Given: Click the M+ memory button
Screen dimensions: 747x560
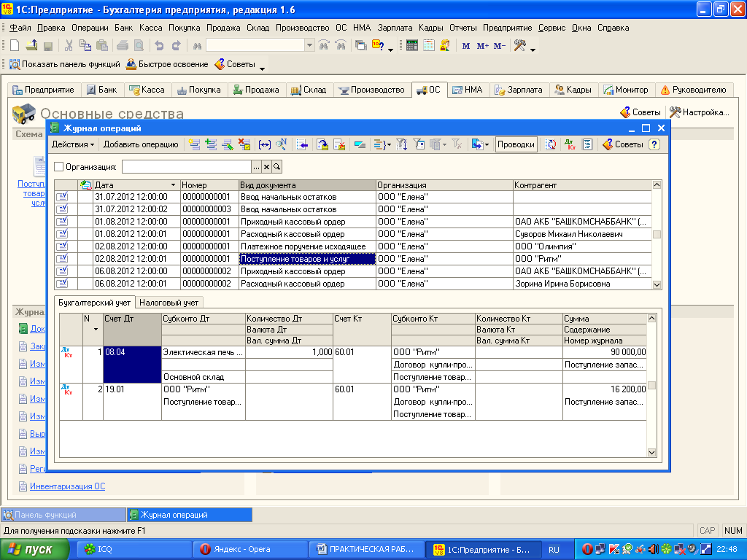Looking at the screenshot, I should pos(483,46).
